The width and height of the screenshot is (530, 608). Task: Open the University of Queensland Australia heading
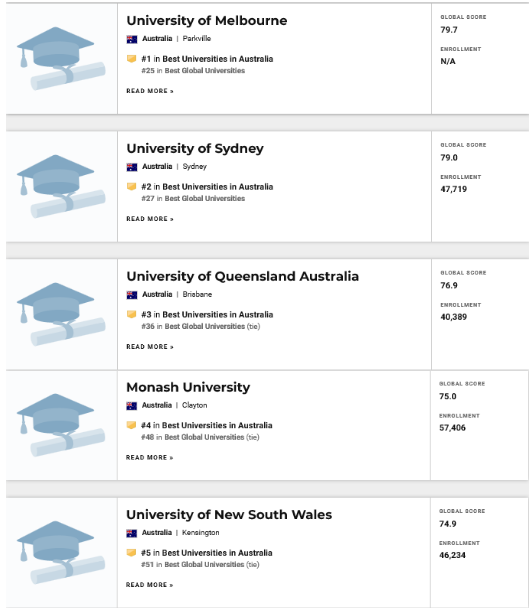243,276
